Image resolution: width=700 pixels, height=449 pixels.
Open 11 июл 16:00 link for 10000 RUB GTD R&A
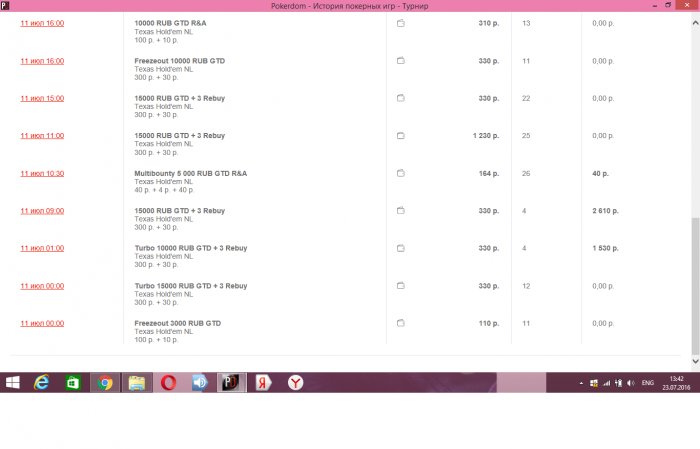[42, 23]
